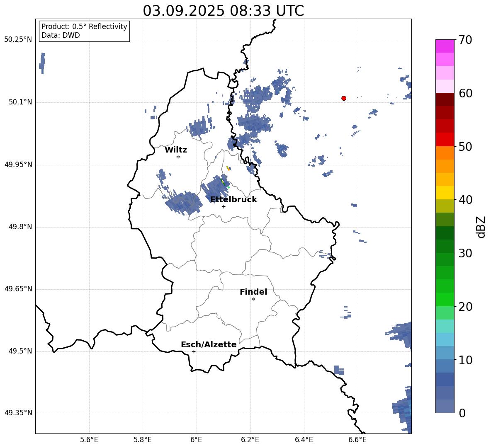
Task: Click the bright green segment just above 20
Action: tap(445, 299)
